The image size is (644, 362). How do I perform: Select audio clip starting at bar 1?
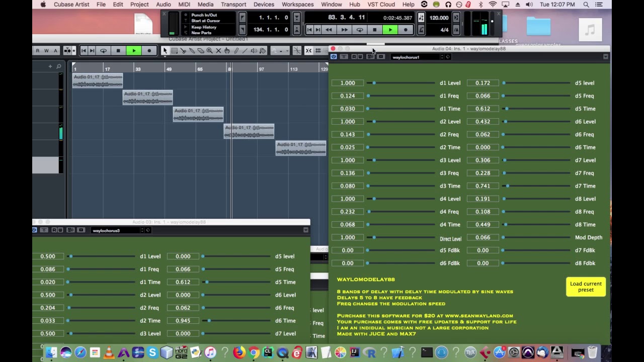pyautogui.click(x=98, y=80)
